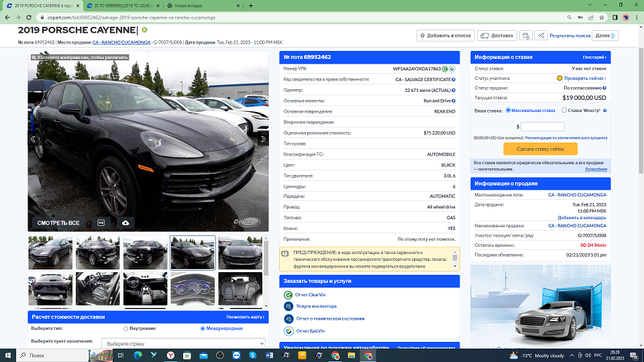Click the EpicVin shield icon beside the VIN

(452, 69)
